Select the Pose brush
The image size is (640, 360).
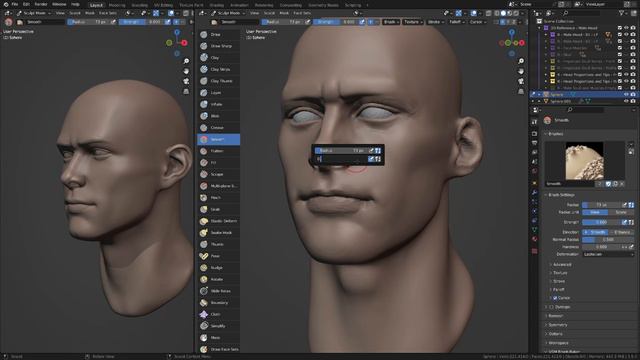[x=218, y=256]
